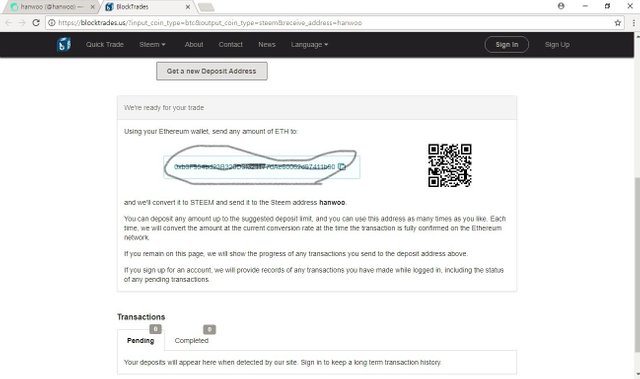
Task: Click the Sign Up link
Action: point(557,44)
